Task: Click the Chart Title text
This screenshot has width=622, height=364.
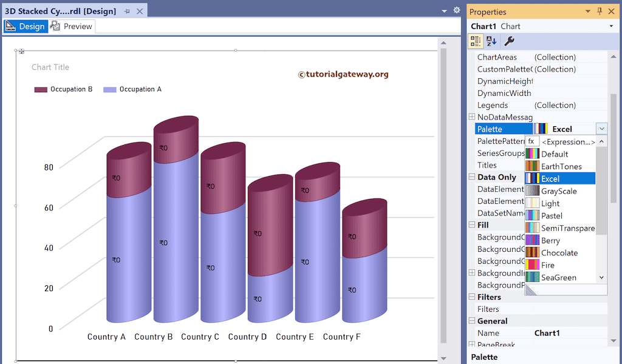Action: pyautogui.click(x=50, y=67)
